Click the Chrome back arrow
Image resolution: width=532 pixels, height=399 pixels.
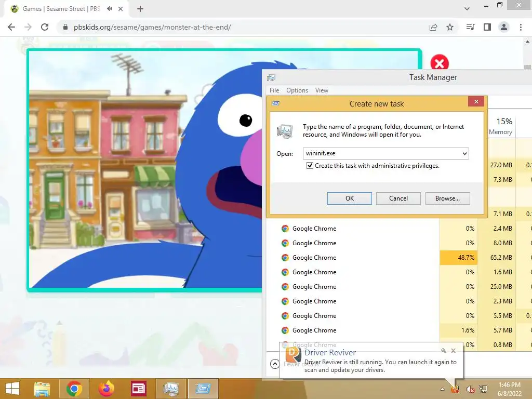click(11, 27)
